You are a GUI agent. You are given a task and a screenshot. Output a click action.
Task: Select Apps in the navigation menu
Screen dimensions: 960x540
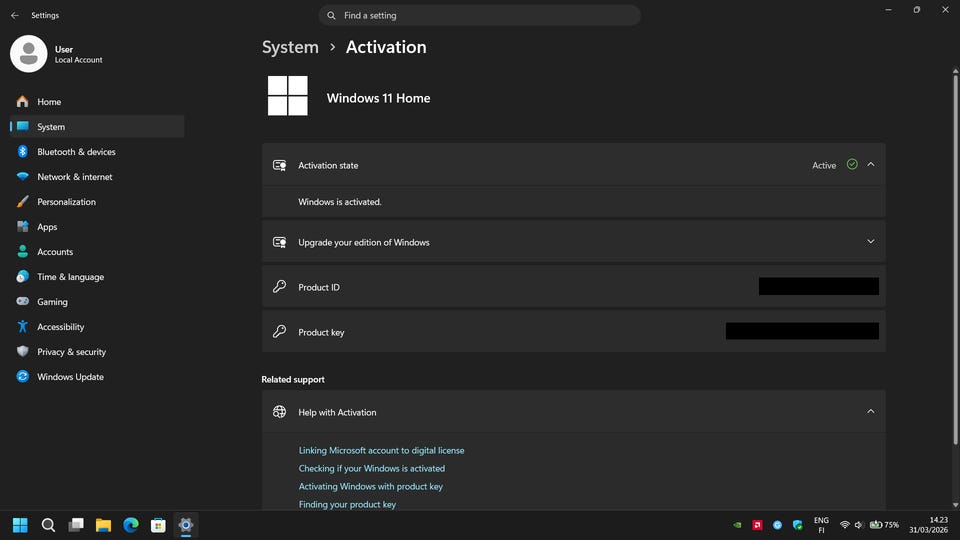[47, 227]
